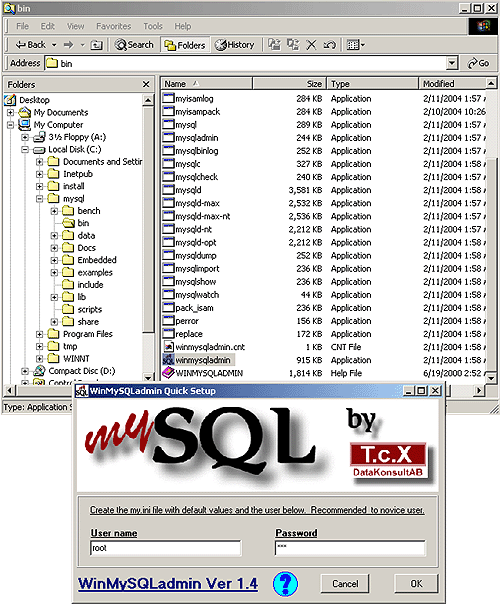Collapse the Local Disk (C:) node

(x=25, y=149)
